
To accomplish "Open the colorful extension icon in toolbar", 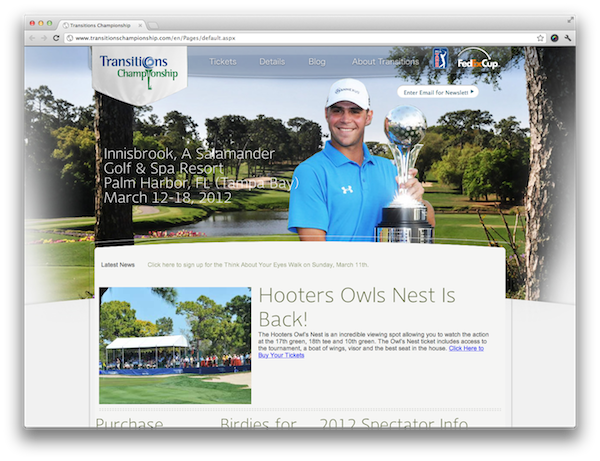I will [554, 38].
